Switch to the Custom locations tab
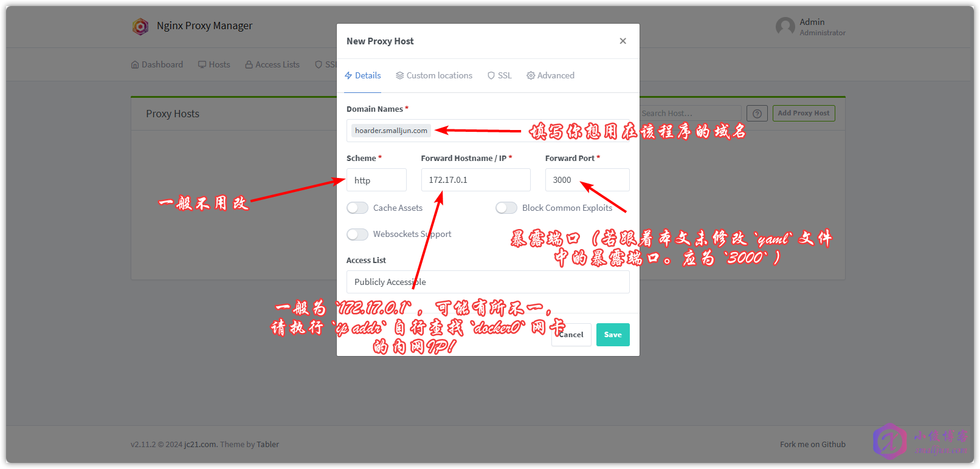980x469 pixels. pos(434,75)
